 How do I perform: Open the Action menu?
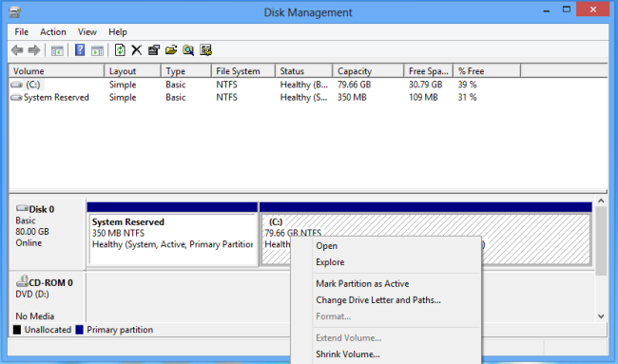point(53,32)
